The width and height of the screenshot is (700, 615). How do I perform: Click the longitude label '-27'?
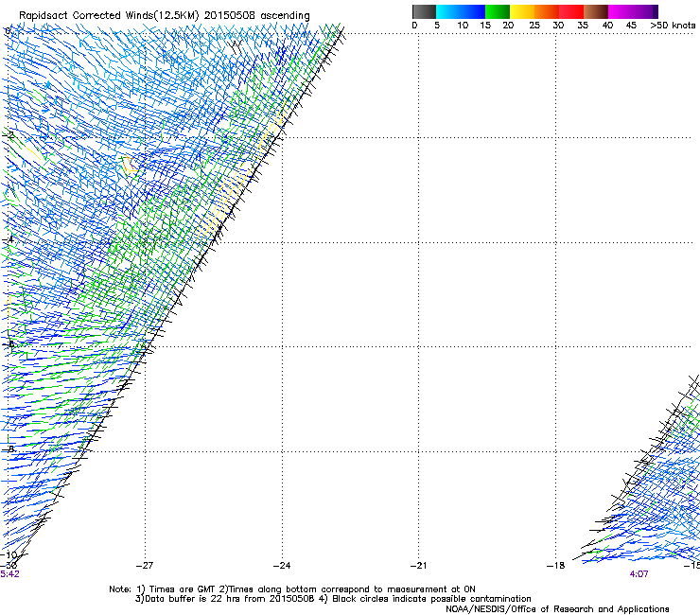coord(145,566)
